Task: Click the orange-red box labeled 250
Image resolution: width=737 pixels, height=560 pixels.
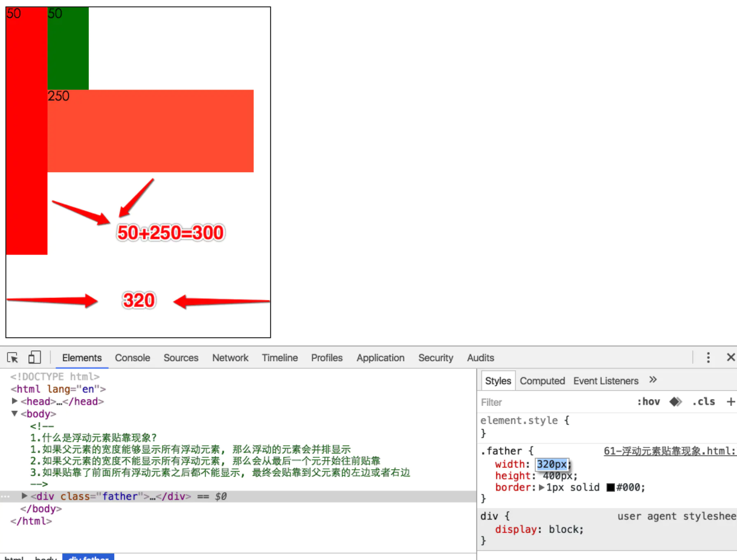Action: [x=150, y=130]
